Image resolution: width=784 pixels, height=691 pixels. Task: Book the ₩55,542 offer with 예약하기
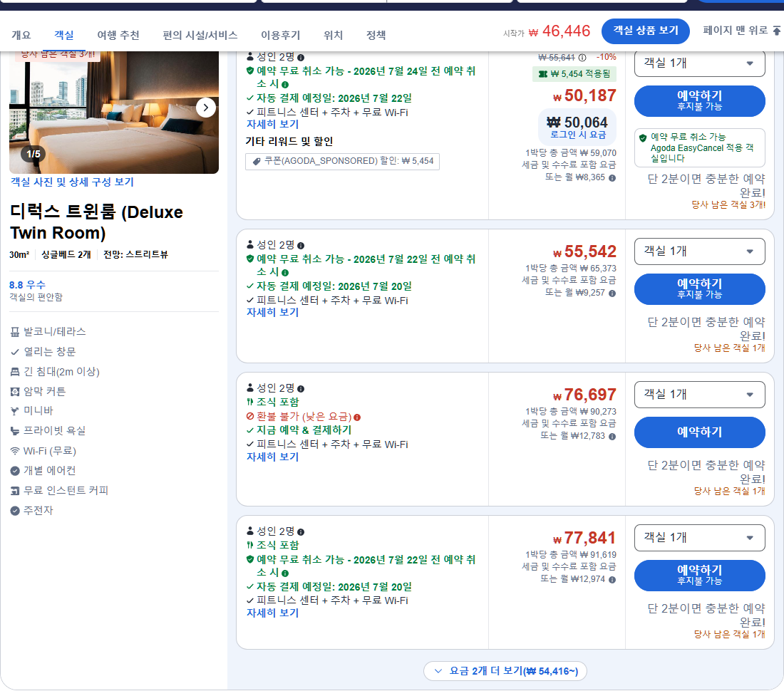tap(699, 289)
